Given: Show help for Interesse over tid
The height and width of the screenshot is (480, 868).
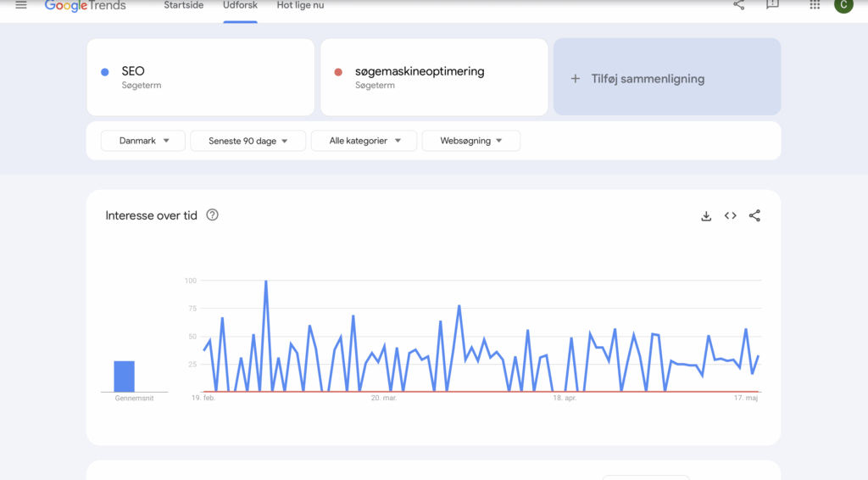Looking at the screenshot, I should [x=212, y=215].
